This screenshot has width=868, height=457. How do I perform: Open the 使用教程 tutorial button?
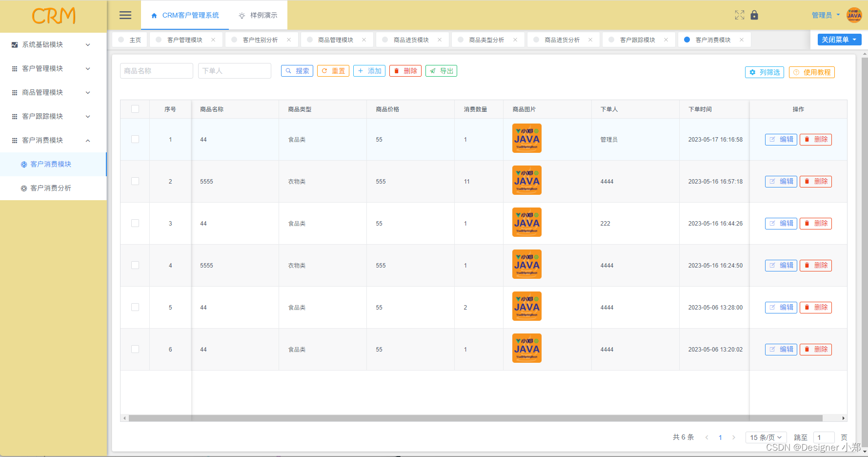click(x=812, y=72)
